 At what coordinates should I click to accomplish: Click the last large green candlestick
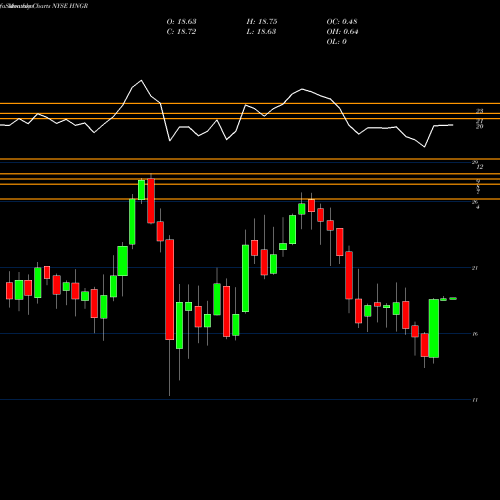[x=434, y=328]
